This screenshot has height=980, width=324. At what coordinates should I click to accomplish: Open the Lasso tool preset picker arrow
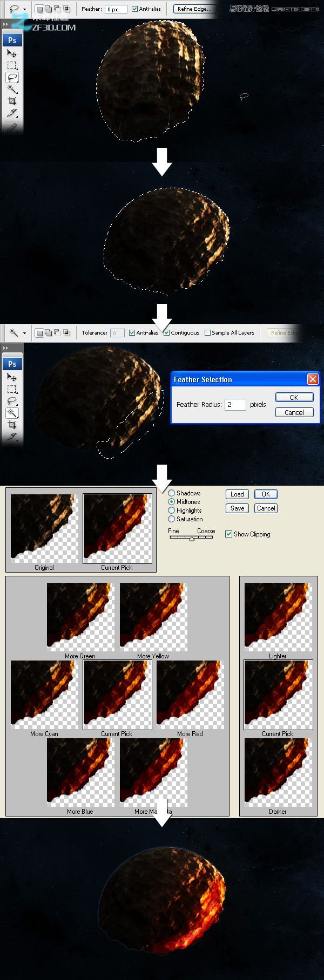click(25, 9)
